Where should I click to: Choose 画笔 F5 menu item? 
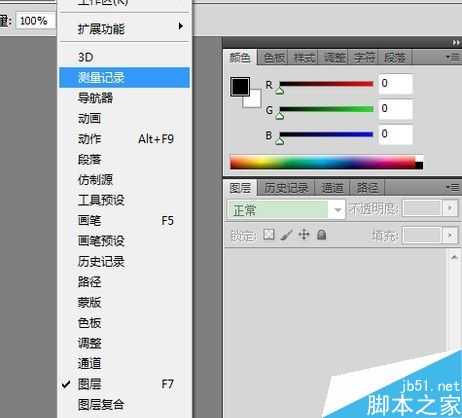tap(125, 220)
